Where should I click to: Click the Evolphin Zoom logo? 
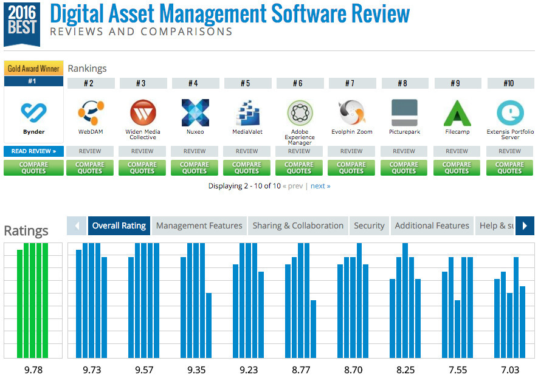(352, 112)
